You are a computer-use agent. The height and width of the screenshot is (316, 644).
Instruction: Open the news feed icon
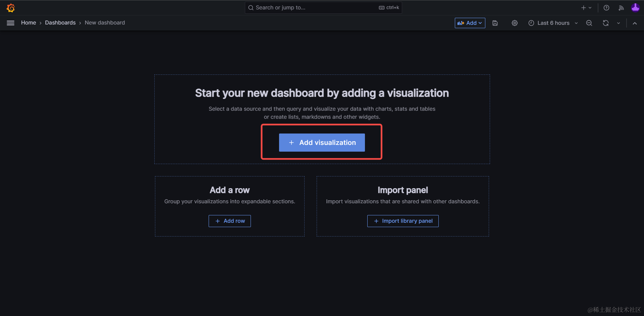(621, 8)
